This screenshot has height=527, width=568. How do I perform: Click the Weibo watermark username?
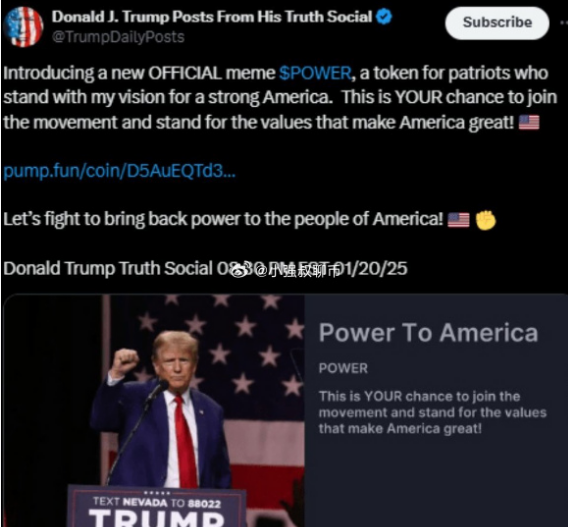coord(296,270)
